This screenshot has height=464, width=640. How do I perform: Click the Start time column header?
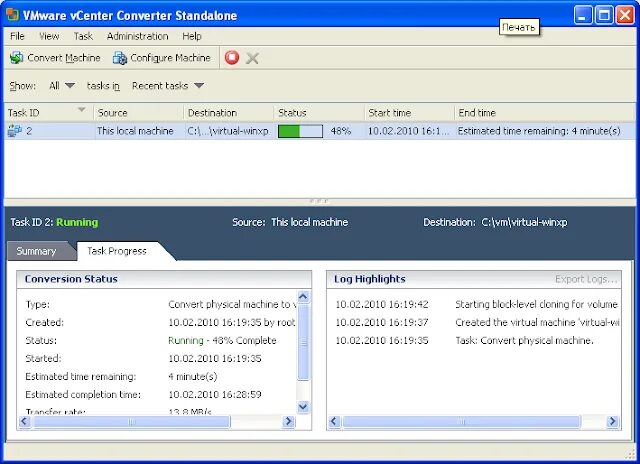pos(409,113)
